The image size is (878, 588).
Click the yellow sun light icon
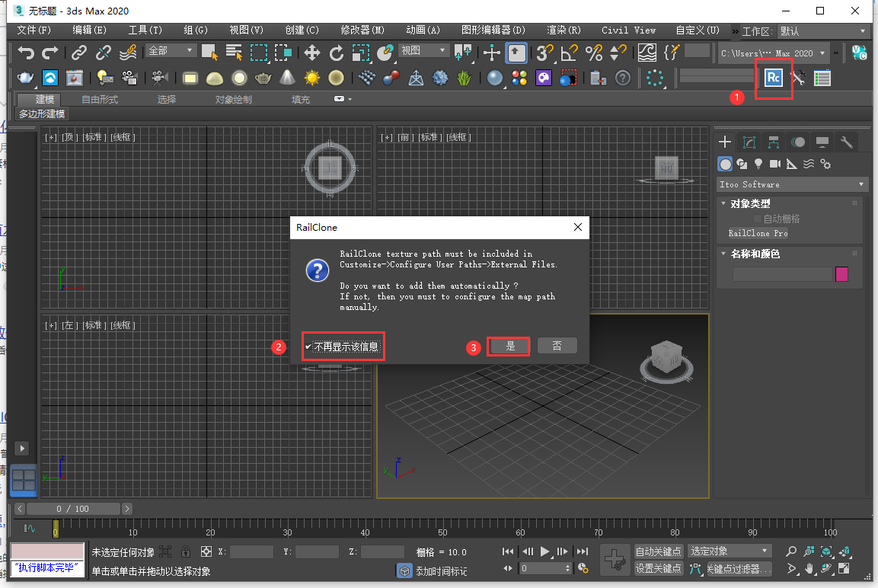click(312, 78)
